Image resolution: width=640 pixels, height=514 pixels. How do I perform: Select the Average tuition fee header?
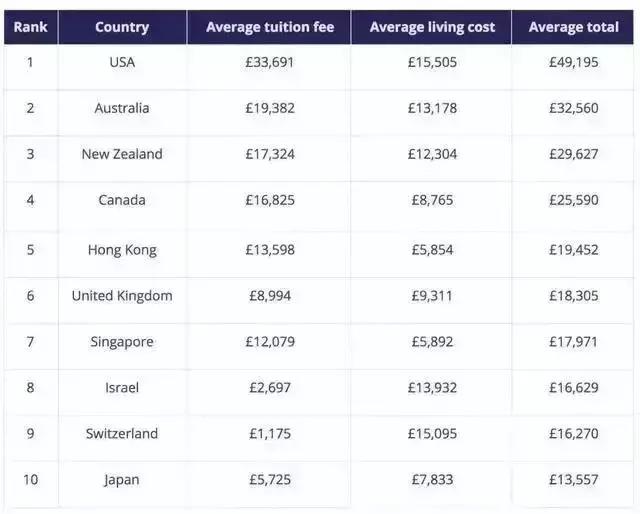pyautogui.click(x=270, y=27)
